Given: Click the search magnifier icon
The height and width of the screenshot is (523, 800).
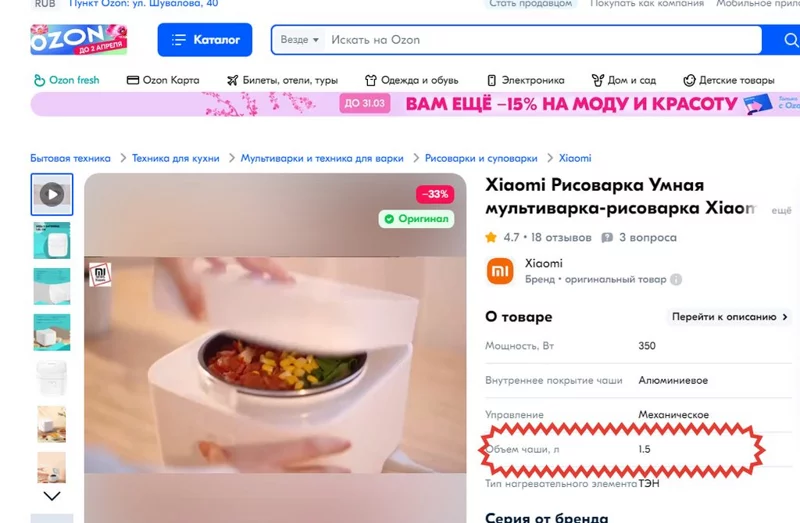Looking at the screenshot, I should [791, 40].
